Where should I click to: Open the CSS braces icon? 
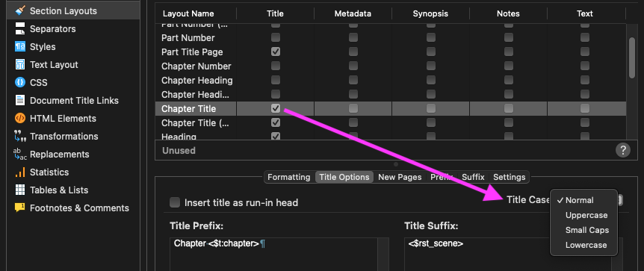(x=19, y=83)
